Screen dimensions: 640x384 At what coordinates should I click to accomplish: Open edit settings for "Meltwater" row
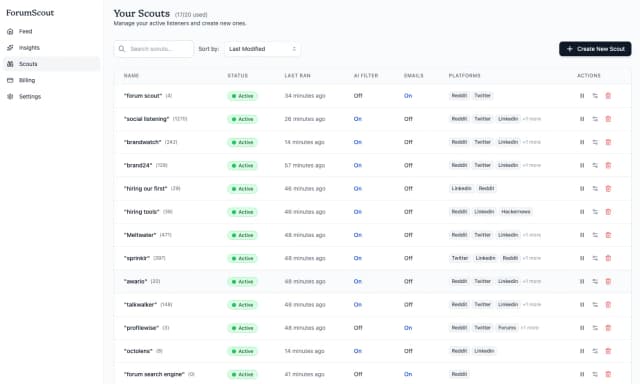pyautogui.click(x=595, y=235)
